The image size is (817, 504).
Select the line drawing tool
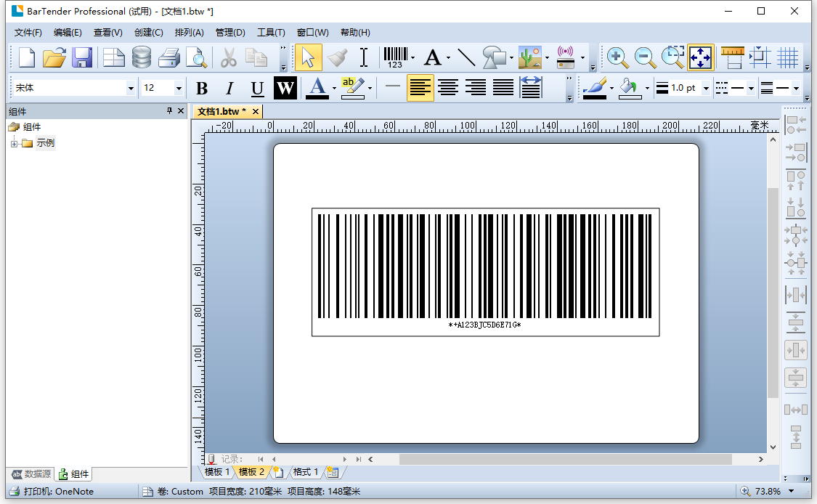(x=466, y=57)
